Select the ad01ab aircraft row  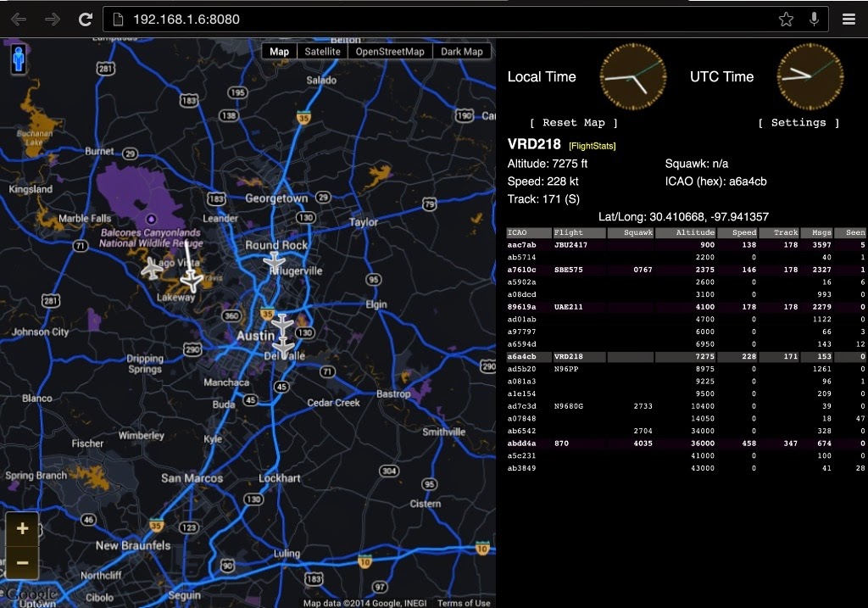click(687, 319)
